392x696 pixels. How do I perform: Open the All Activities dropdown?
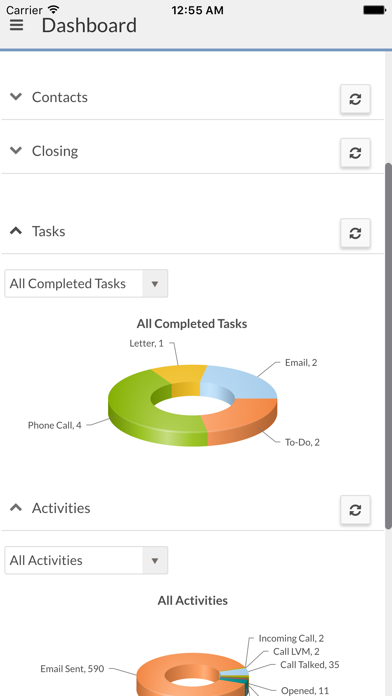coord(86,560)
